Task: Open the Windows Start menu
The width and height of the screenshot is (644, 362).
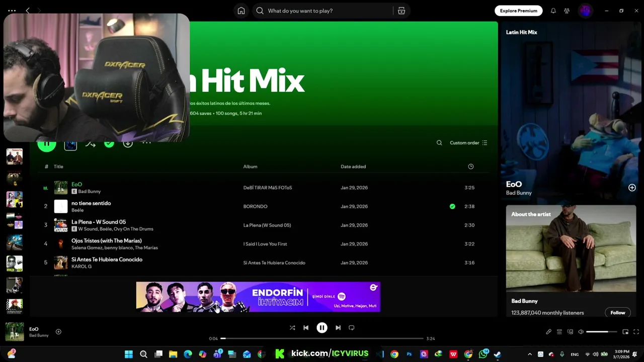Action: click(x=129, y=354)
